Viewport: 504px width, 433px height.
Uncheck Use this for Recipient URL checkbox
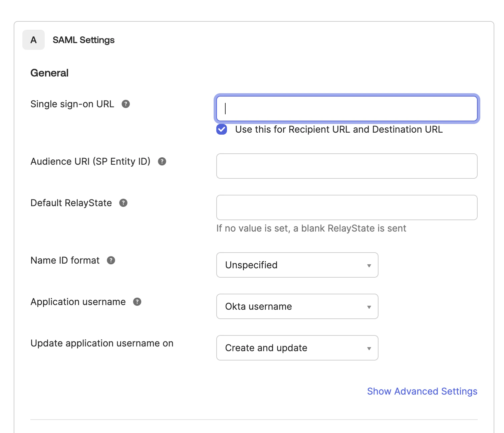coord(222,129)
